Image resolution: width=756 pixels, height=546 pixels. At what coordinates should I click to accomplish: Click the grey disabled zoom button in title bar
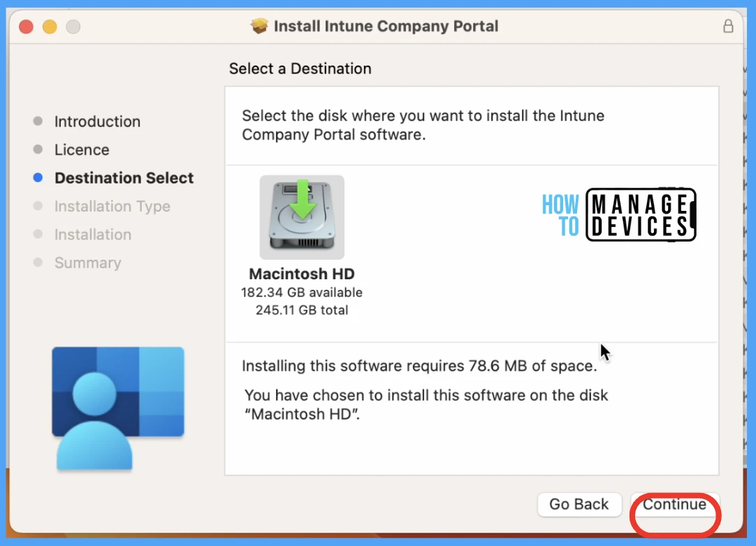[73, 27]
